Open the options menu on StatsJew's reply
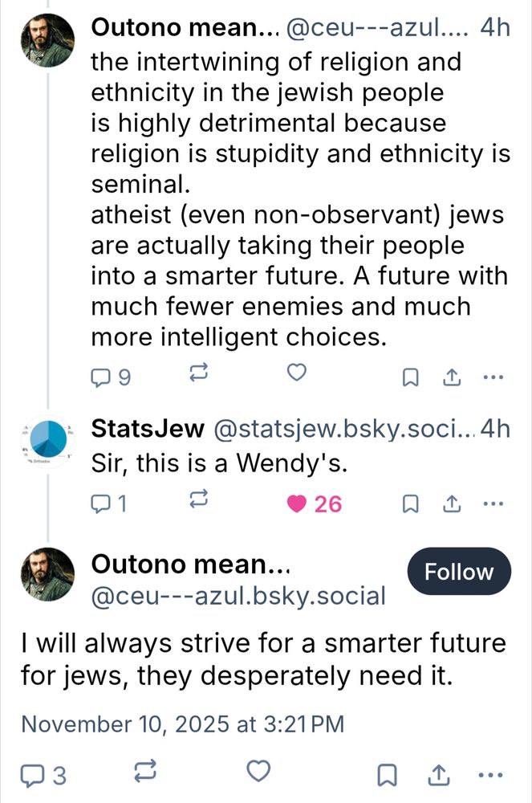532x803 pixels. click(x=493, y=502)
